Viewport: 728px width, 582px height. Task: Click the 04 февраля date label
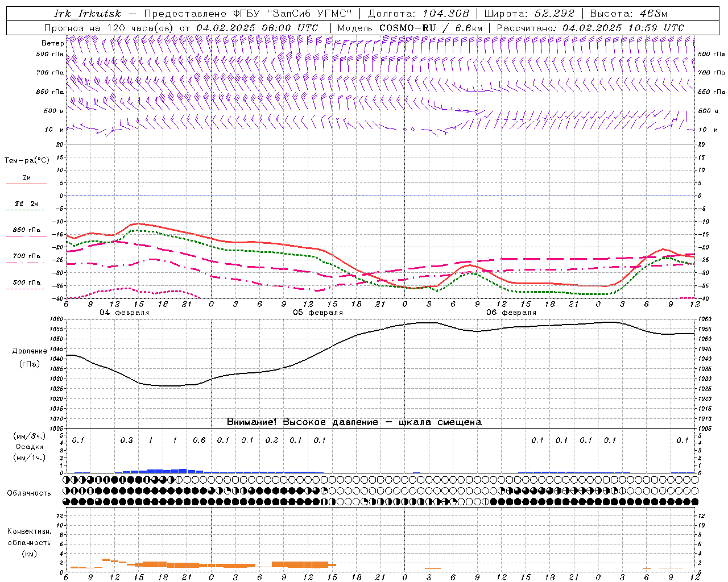point(125,313)
